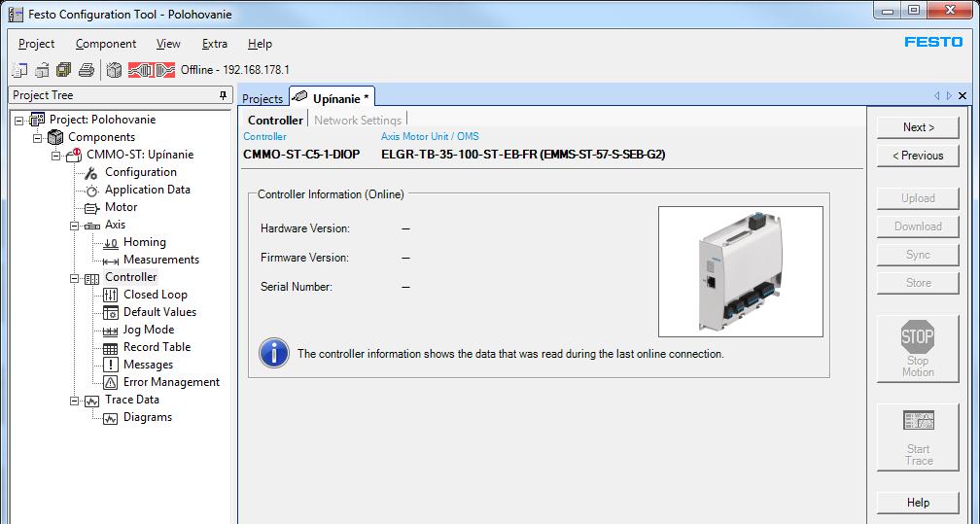
Task: Select Diagrams in the tree
Action: (x=148, y=417)
